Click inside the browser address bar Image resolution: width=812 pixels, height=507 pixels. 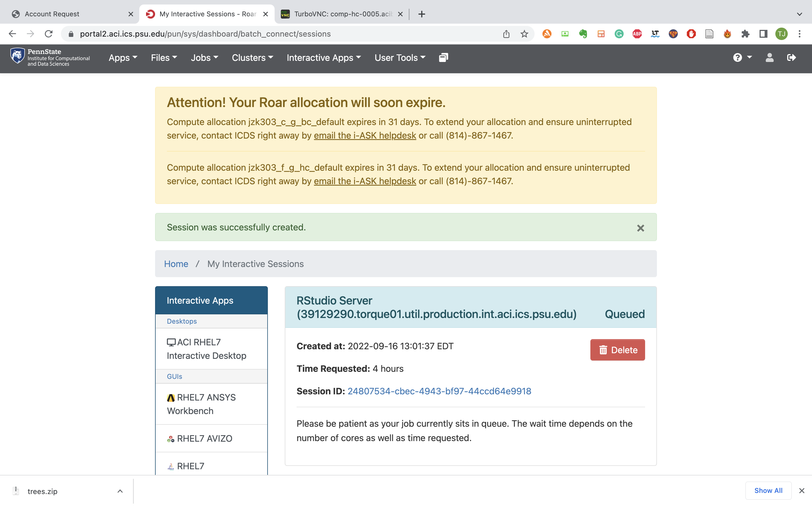coord(235,34)
